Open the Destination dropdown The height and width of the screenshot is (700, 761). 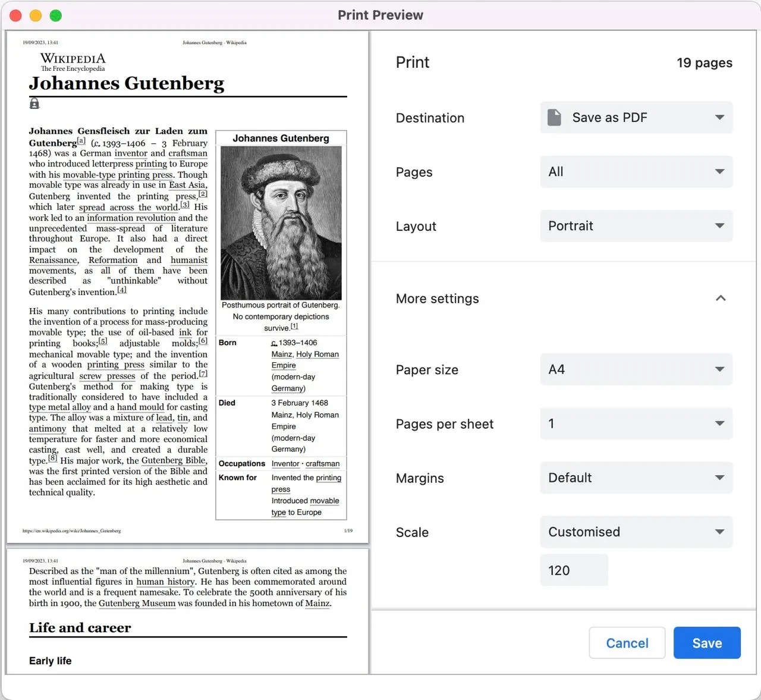[x=636, y=117]
